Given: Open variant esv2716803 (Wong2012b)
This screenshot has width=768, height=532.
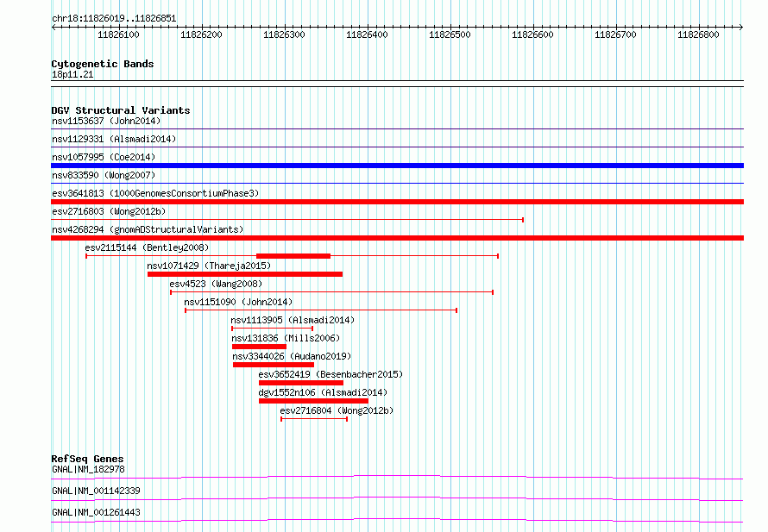Looking at the screenshot, I should pos(109,211).
